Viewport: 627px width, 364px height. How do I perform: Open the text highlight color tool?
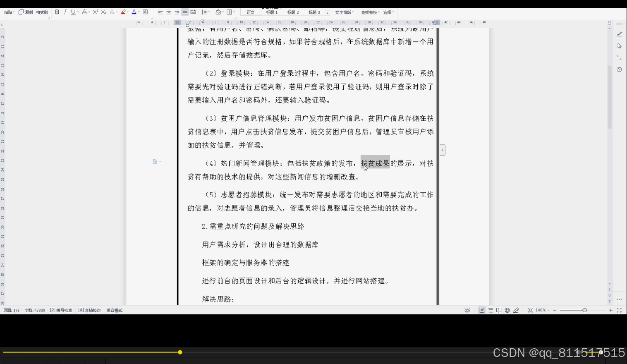point(123,12)
